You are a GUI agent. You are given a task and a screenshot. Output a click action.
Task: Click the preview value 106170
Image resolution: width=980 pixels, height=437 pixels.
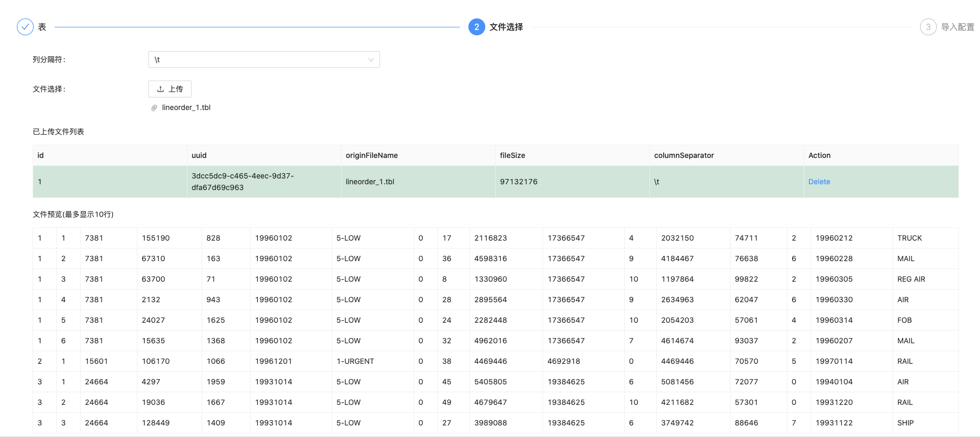[x=156, y=361]
